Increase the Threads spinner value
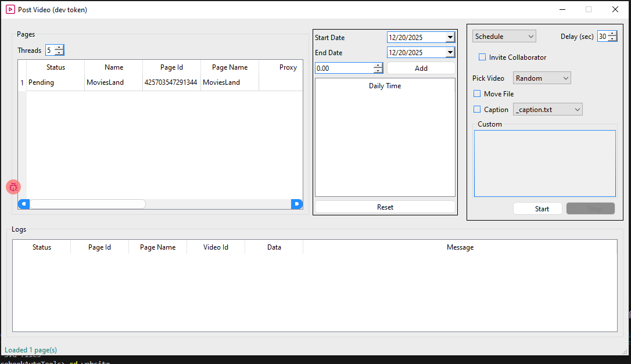 (59, 48)
